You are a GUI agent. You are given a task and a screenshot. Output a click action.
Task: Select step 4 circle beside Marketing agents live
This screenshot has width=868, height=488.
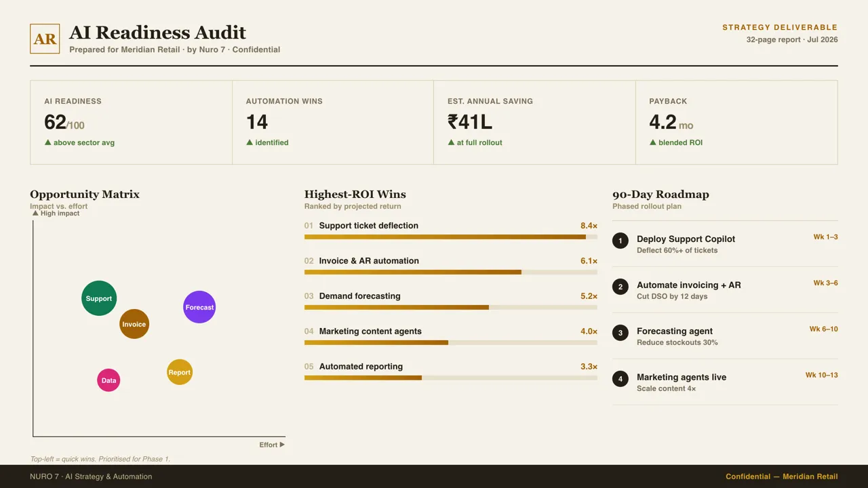pyautogui.click(x=620, y=379)
